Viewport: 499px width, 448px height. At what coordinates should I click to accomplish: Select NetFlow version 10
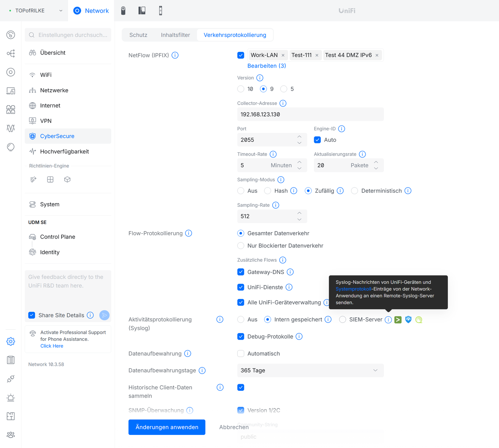click(241, 89)
